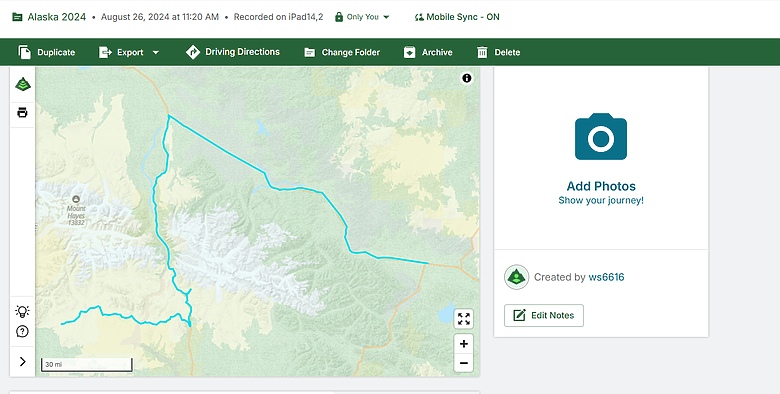Click the Archive box icon
This screenshot has width=780, height=394.
(x=409, y=52)
